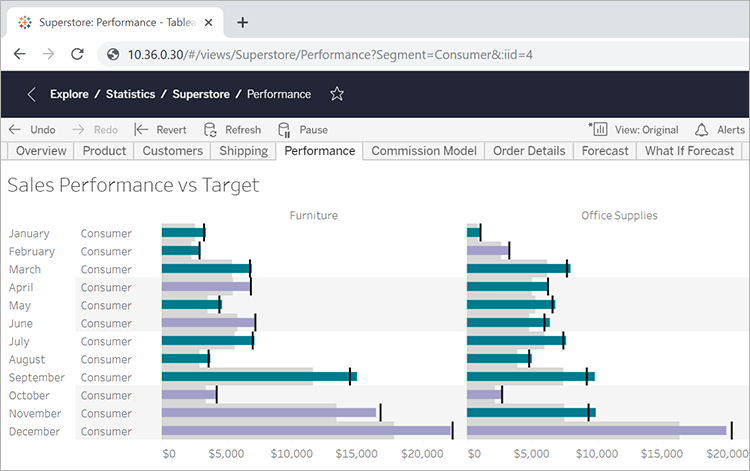
Task: Select the March row label
Action: tap(24, 269)
